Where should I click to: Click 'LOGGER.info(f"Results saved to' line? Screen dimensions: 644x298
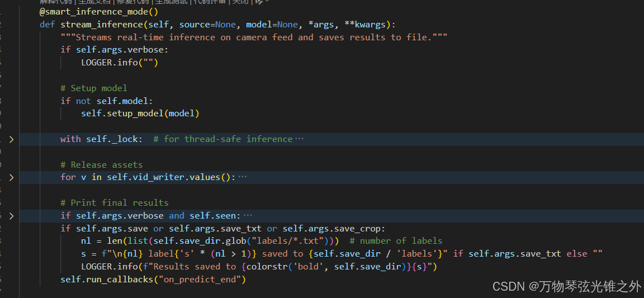click(259, 267)
